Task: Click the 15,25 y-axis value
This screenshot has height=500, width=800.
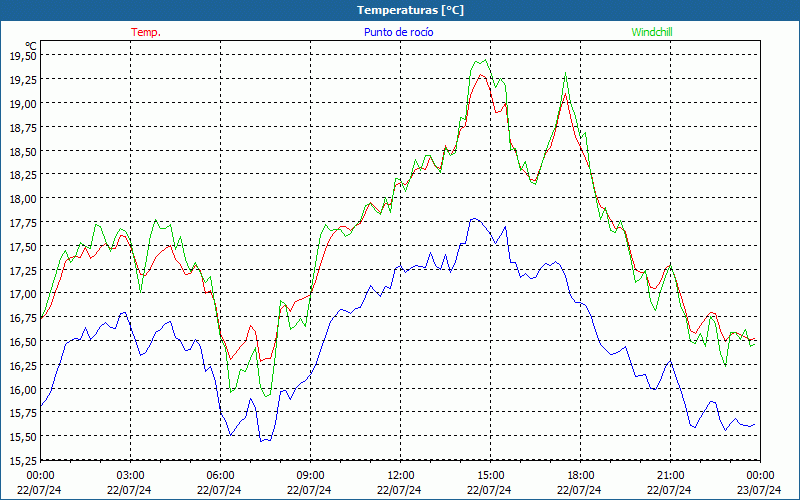Action: pyautogui.click(x=22, y=461)
